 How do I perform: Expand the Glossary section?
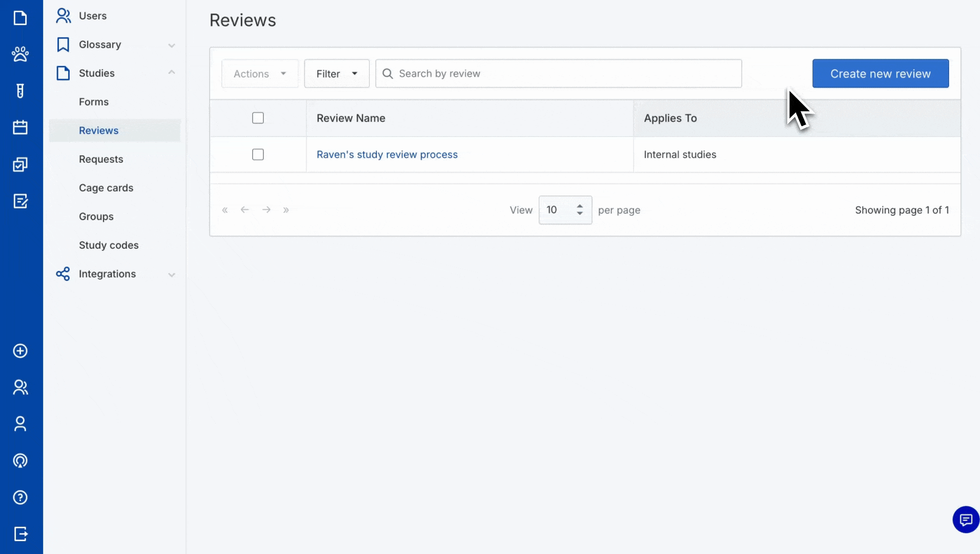172,45
